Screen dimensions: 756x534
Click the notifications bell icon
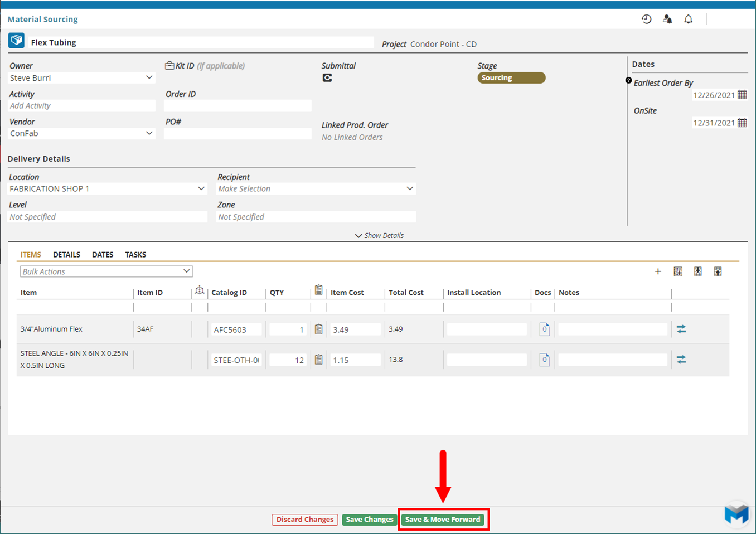pos(689,19)
